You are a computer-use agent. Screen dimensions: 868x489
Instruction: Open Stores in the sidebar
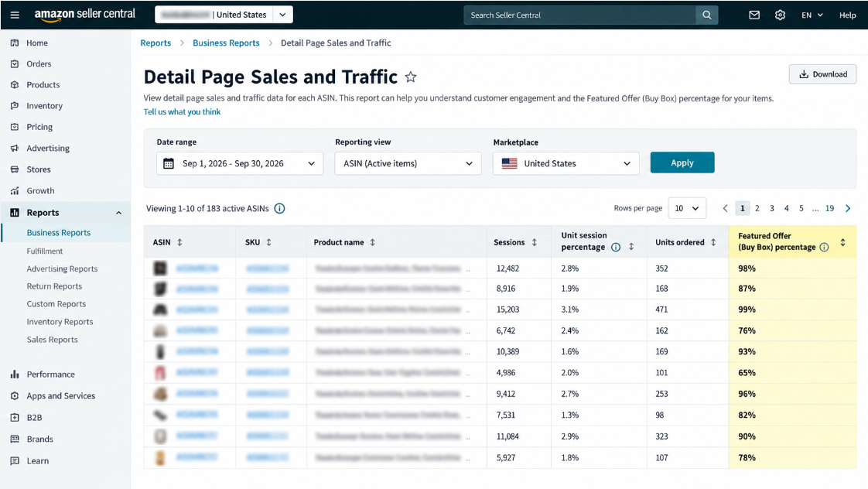[38, 169]
